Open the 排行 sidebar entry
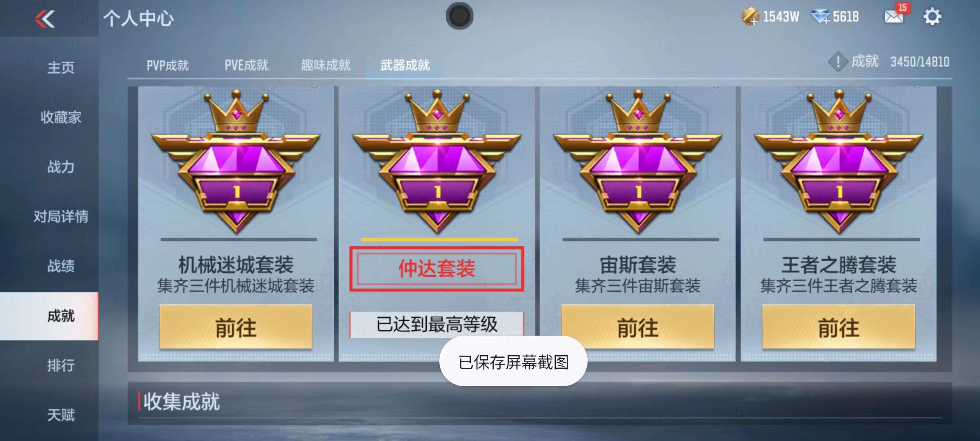 point(61,365)
